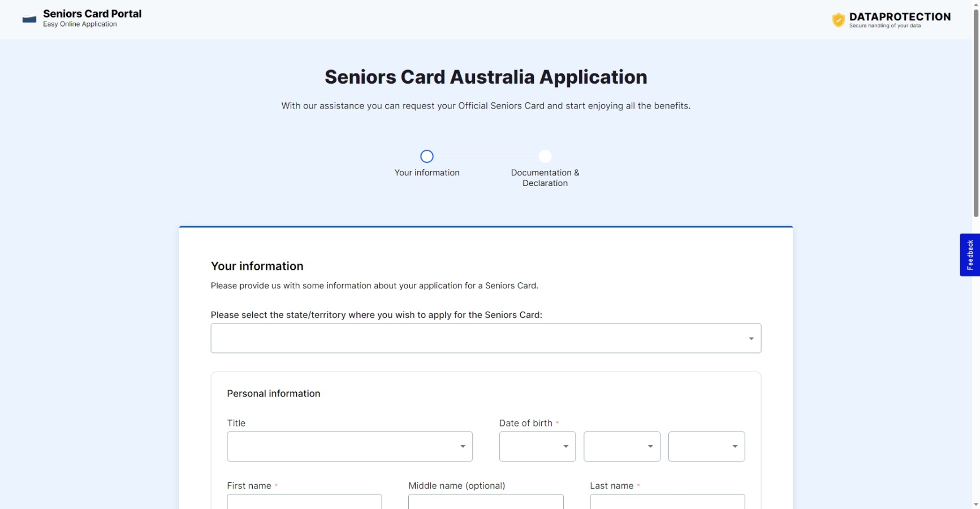
Task: Open the middle Date of birth dropdown
Action: pos(621,446)
